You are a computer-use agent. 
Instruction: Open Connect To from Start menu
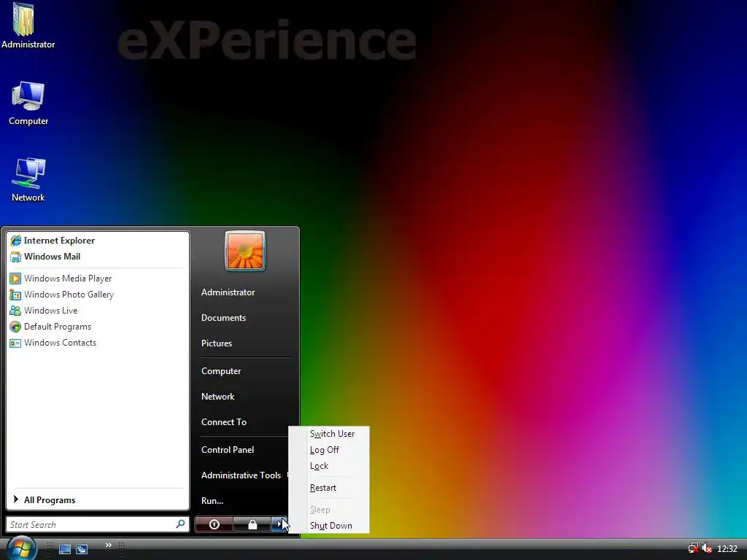(224, 422)
